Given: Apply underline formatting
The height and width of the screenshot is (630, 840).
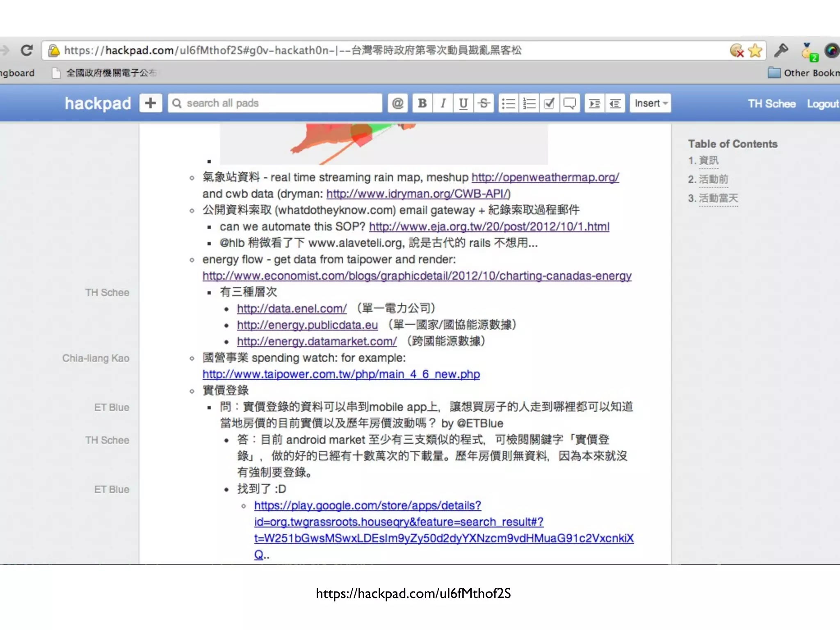Looking at the screenshot, I should point(463,103).
